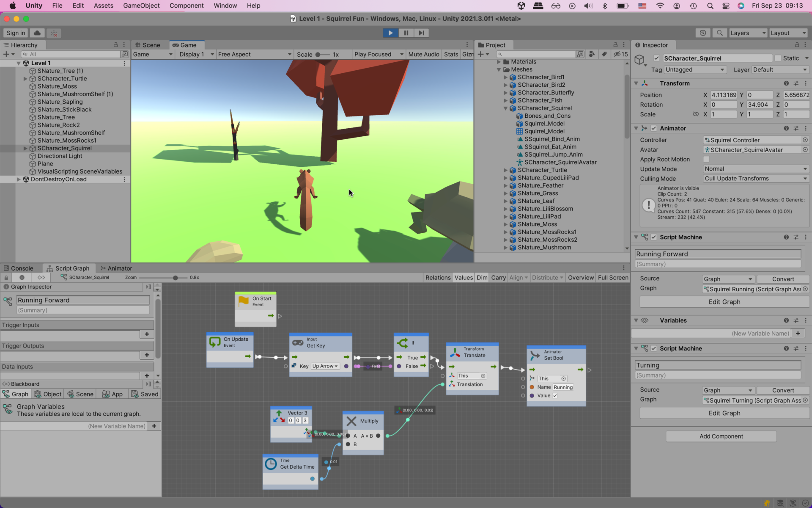Click the Pause button

406,33
